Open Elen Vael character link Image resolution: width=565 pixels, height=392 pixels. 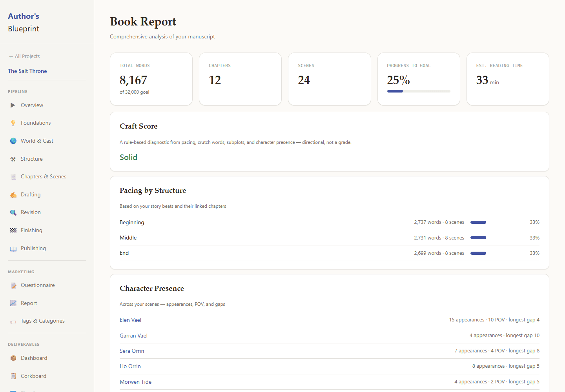[130, 320]
